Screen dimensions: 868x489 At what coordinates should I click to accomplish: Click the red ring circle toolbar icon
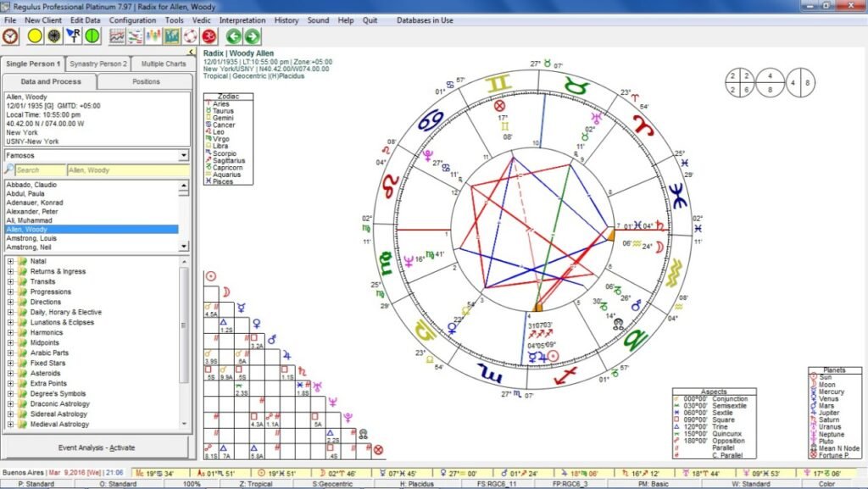tap(190, 36)
